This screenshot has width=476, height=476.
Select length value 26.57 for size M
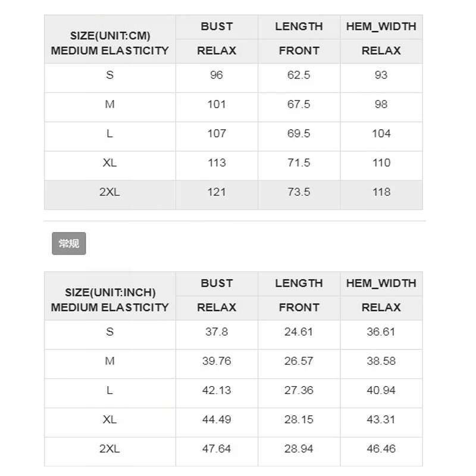click(x=299, y=361)
